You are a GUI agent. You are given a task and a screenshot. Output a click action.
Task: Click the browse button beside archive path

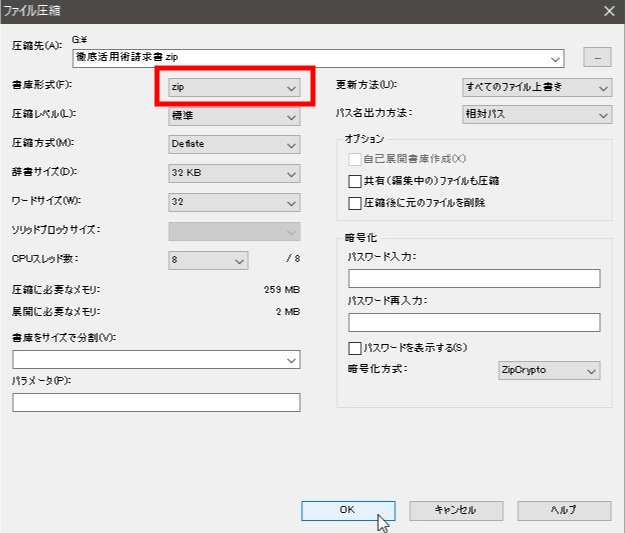[x=597, y=57]
